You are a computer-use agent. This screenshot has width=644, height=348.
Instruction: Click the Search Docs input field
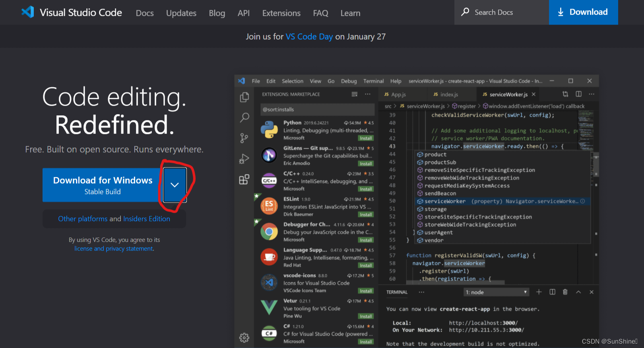pos(502,12)
